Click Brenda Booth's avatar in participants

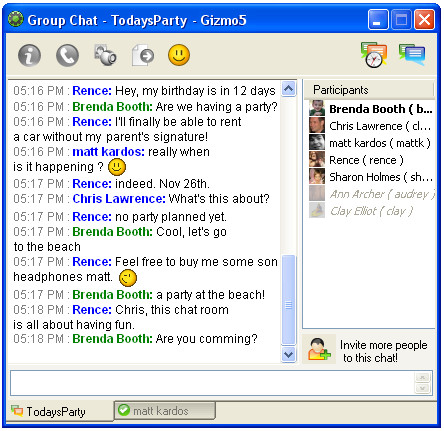[x=317, y=108]
